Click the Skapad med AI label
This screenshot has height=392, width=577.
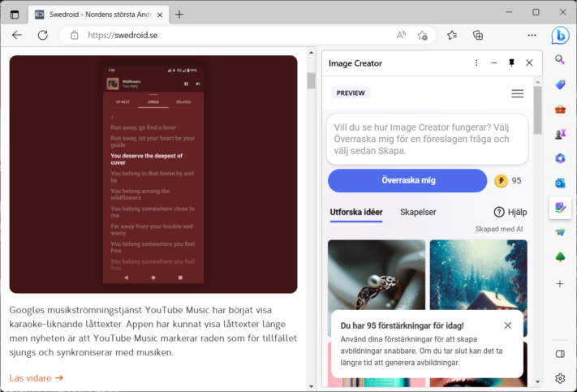click(x=499, y=229)
